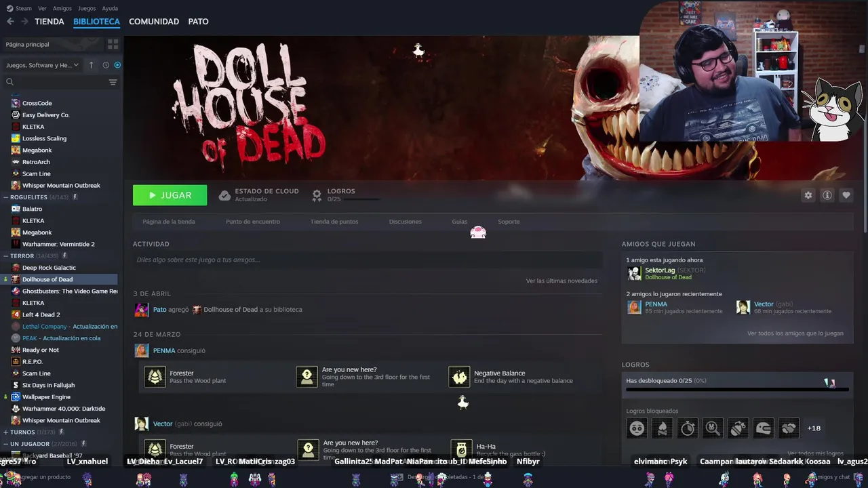Click the green JUGAR button

pos(170,195)
